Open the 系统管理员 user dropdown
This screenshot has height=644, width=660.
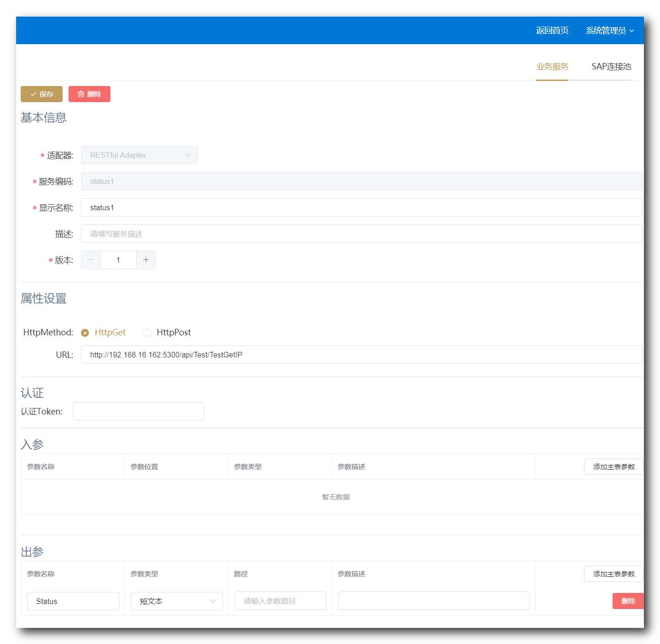coord(610,30)
